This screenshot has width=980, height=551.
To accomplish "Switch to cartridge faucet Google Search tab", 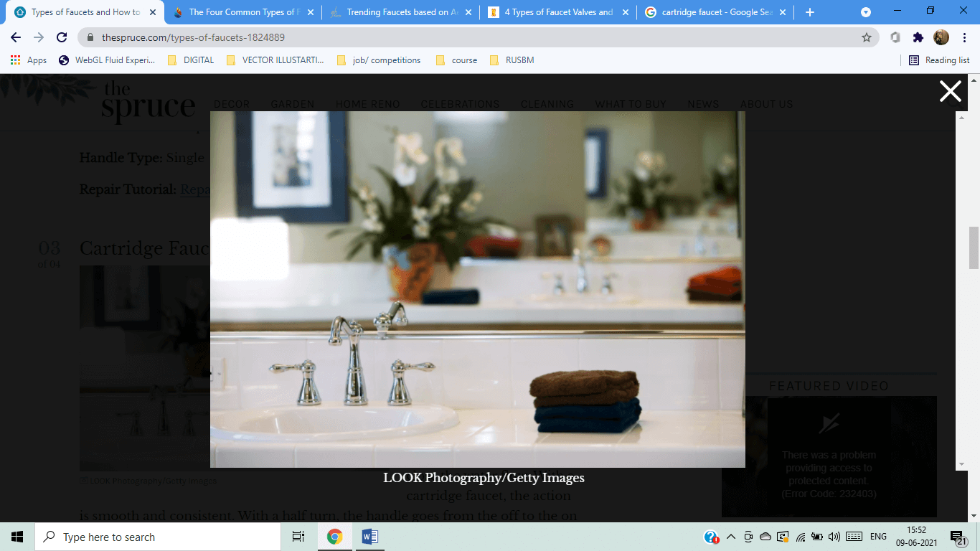I will (x=716, y=12).
